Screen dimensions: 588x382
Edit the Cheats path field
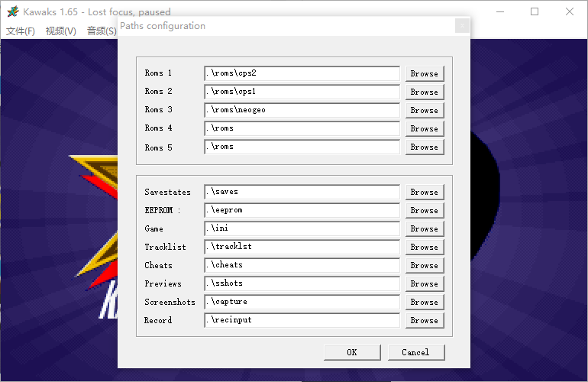tap(302, 266)
